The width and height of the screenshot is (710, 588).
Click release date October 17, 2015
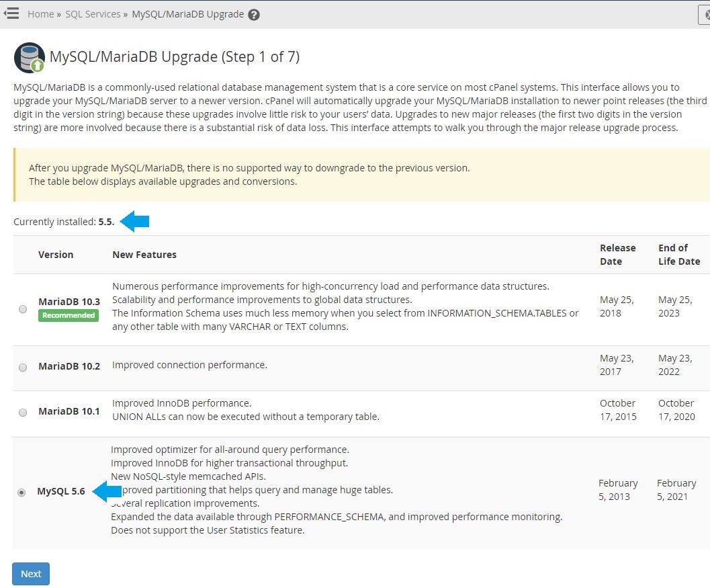pos(618,410)
